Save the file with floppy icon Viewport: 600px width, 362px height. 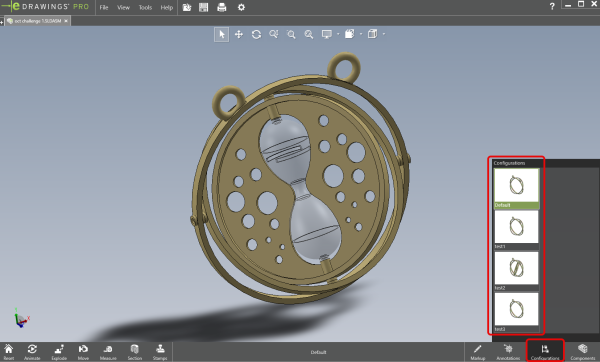pyautogui.click(x=204, y=7)
